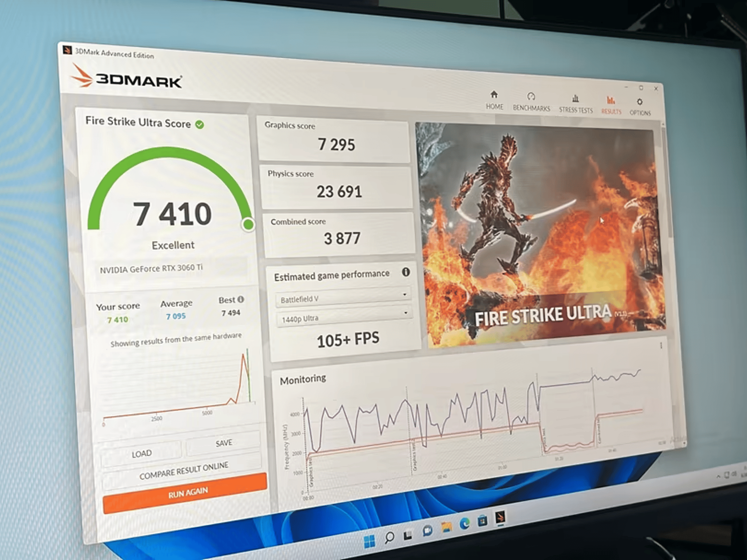Image resolution: width=747 pixels, height=560 pixels.
Task: Open the Windows Start menu
Action: pyautogui.click(x=369, y=541)
